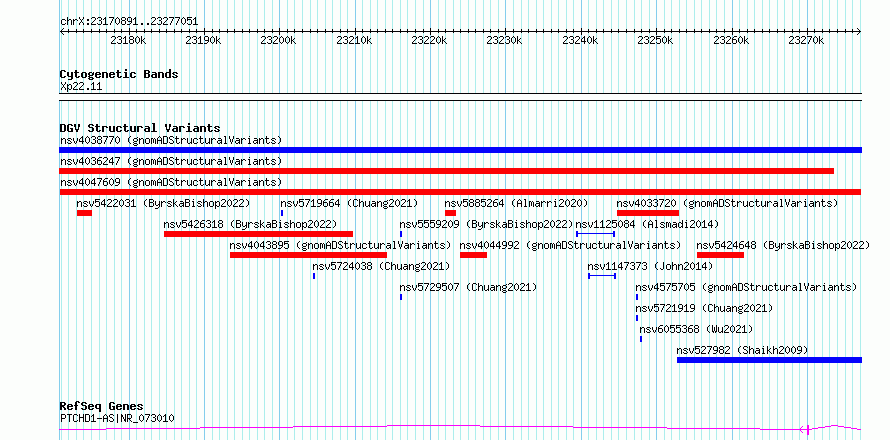Click the small blue nsv6055368 marker
Screen dimensions: 890x440
click(641, 339)
